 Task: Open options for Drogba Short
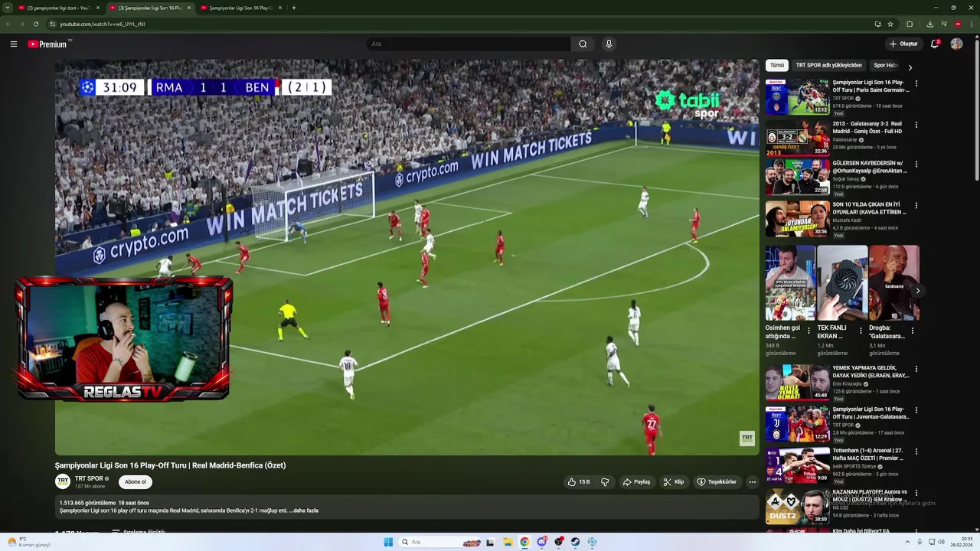click(912, 331)
